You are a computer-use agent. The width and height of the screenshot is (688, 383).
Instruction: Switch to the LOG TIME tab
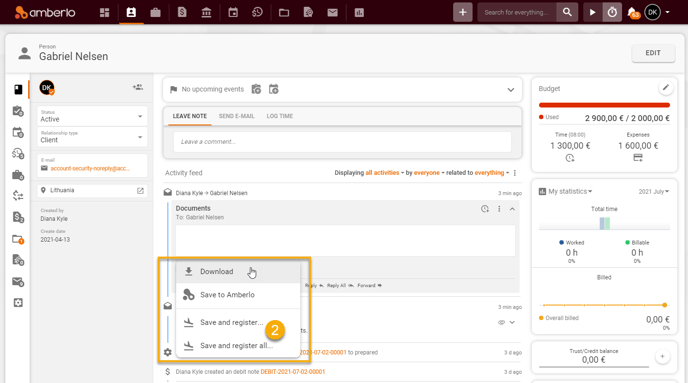[x=280, y=116]
